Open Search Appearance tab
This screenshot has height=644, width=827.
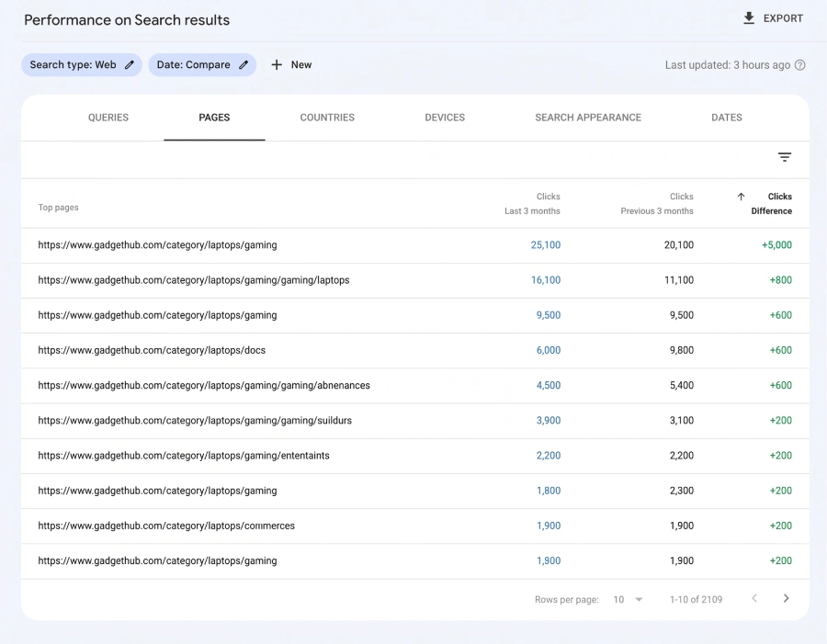[x=588, y=118]
